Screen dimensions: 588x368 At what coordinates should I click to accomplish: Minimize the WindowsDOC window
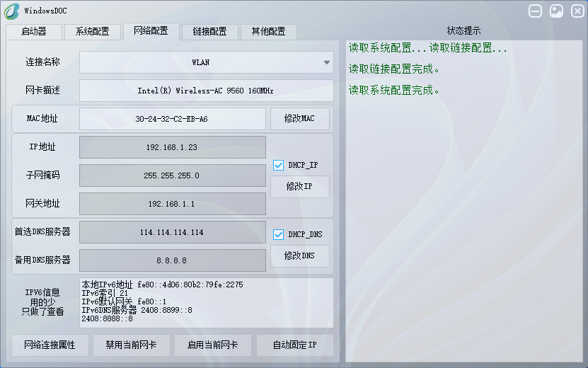click(535, 11)
